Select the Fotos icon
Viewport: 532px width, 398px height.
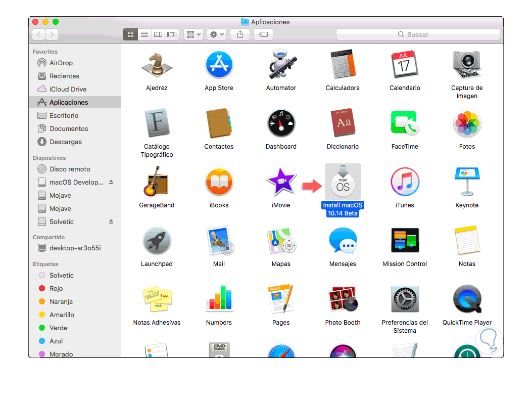pyautogui.click(x=467, y=123)
